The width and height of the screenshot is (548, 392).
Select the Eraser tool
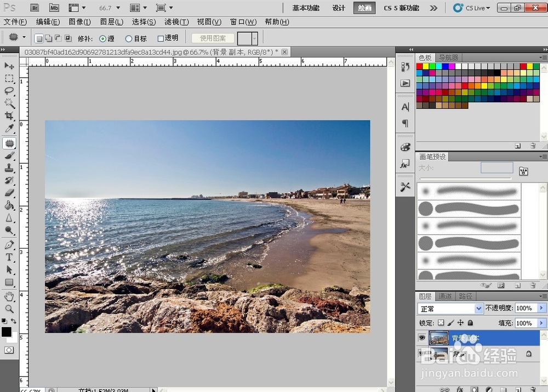[x=9, y=193]
